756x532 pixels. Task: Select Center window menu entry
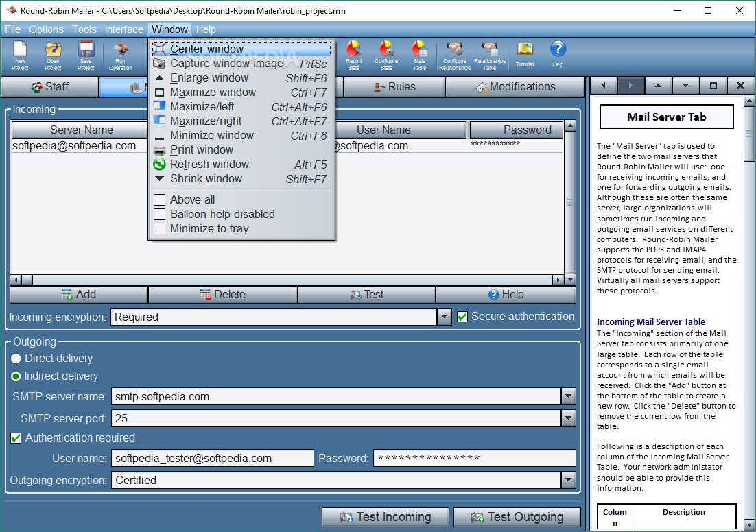pos(241,49)
